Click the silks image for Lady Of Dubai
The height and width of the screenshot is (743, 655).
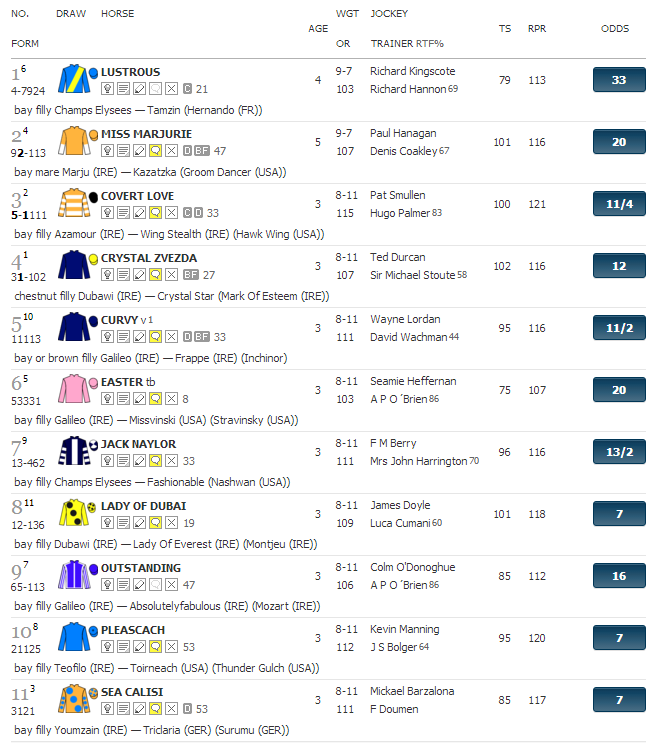(74, 513)
